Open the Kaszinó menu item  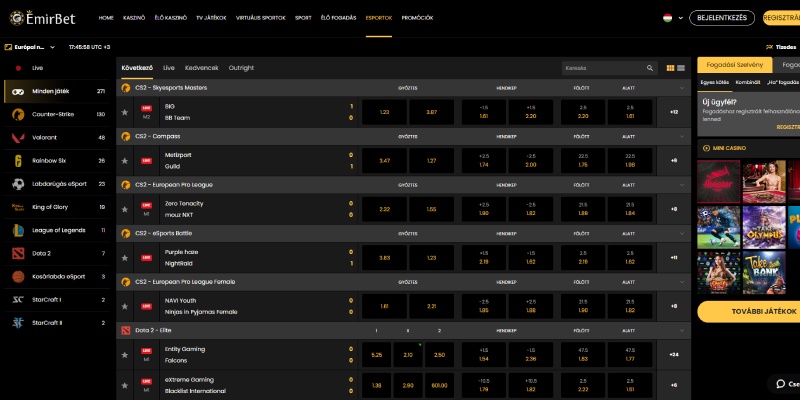click(134, 18)
